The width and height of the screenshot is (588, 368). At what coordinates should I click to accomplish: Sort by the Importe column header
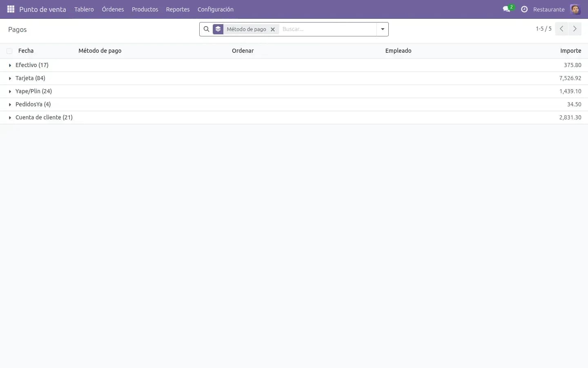(x=571, y=51)
